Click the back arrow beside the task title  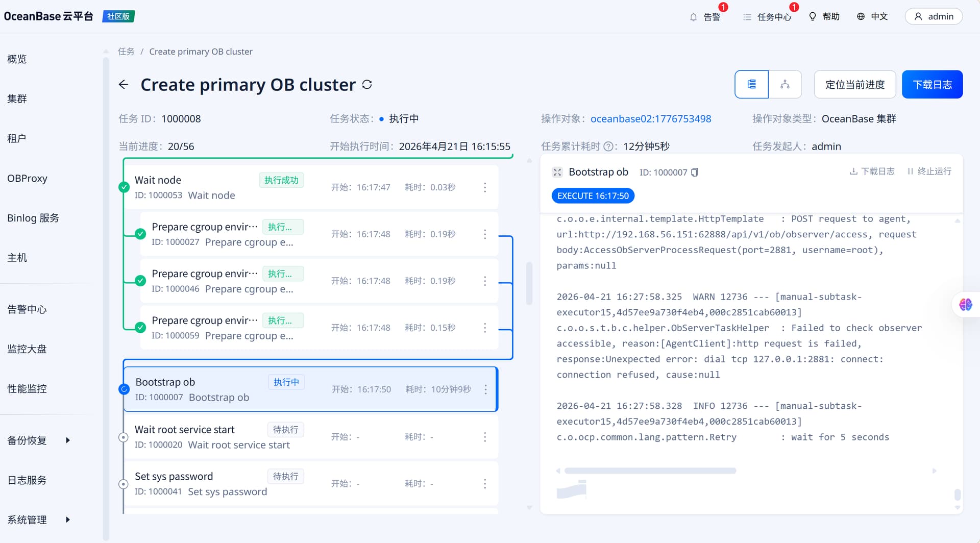click(x=124, y=85)
